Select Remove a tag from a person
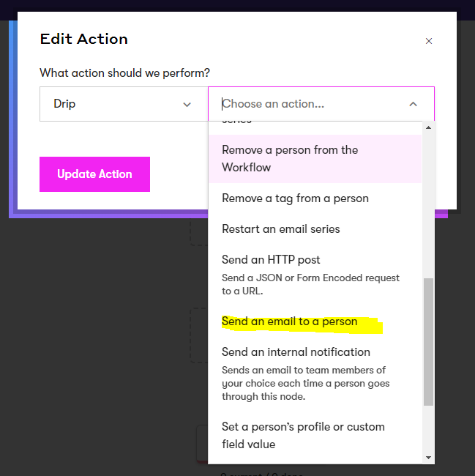This screenshot has width=475, height=476. [315, 198]
